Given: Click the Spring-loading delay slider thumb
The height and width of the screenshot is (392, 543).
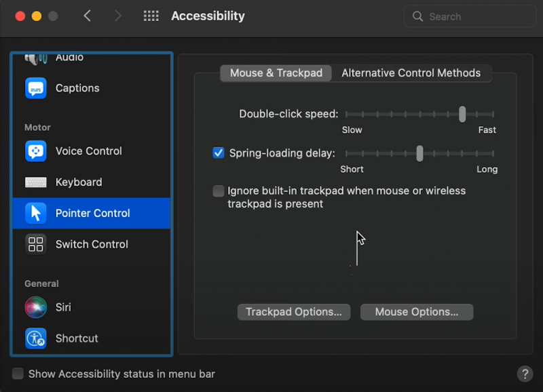Looking at the screenshot, I should 419,153.
